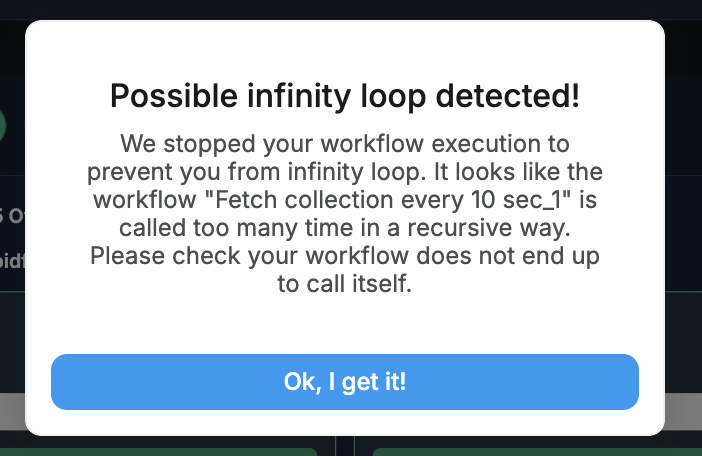The image size is (702, 456).
Task: Click the partially hidden '5 O' label
Action: click(12, 216)
